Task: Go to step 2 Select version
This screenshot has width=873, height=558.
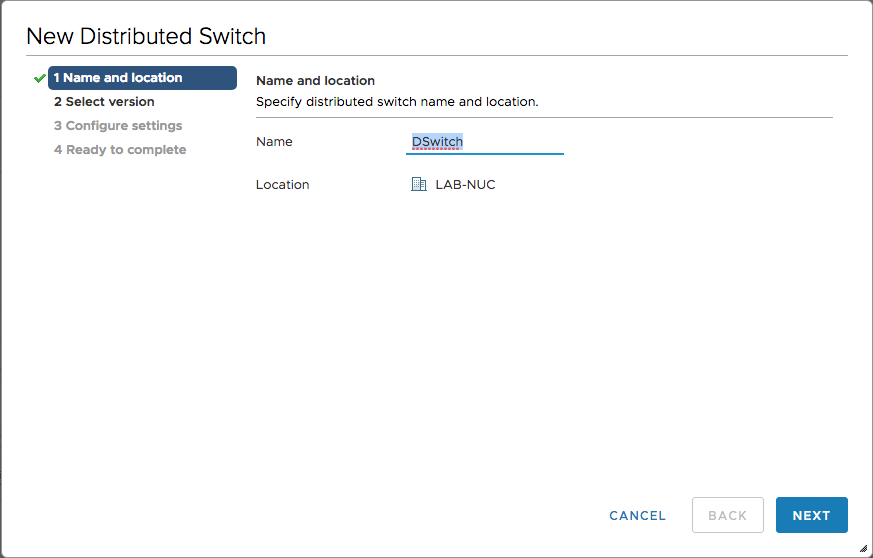Action: click(104, 102)
